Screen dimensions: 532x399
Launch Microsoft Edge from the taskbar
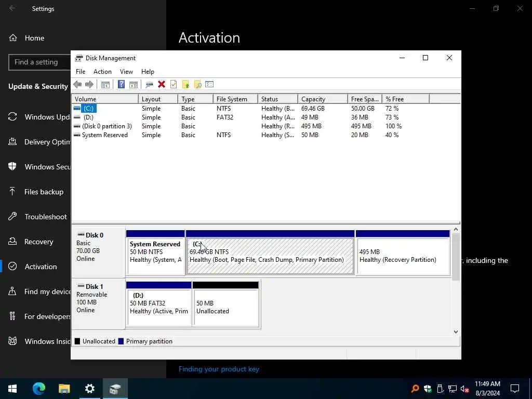(x=38, y=389)
